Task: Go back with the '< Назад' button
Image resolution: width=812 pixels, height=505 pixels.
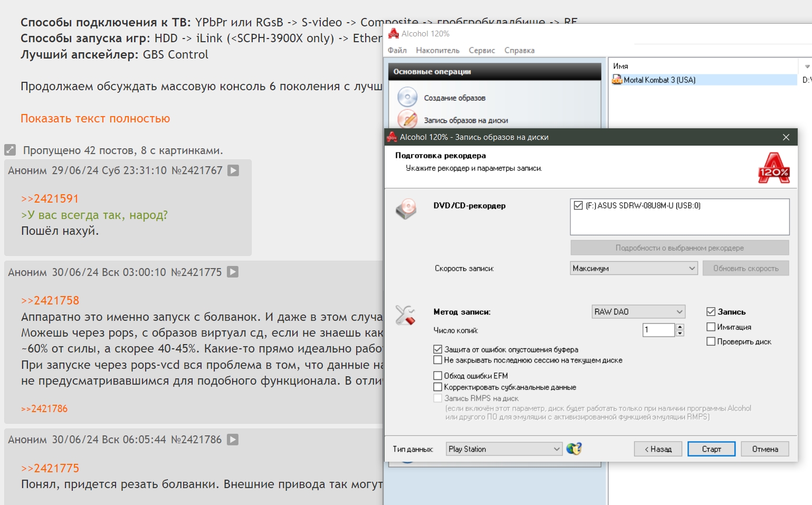Action: (x=658, y=449)
